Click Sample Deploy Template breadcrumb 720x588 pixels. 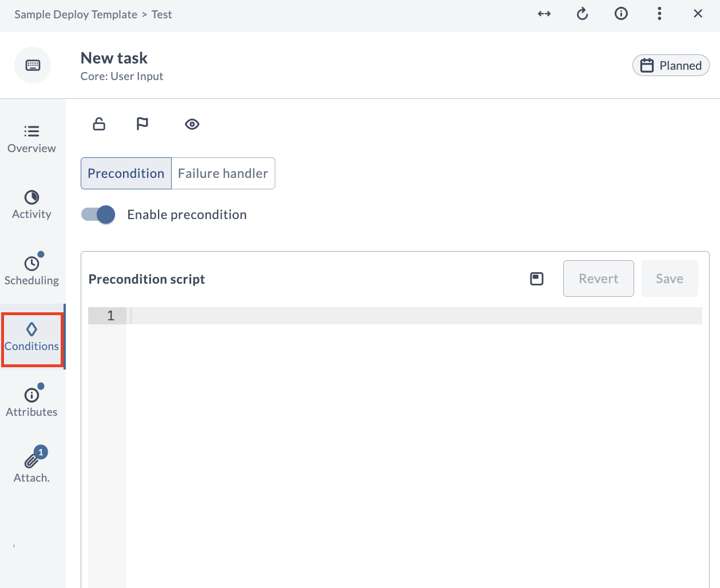point(76,14)
